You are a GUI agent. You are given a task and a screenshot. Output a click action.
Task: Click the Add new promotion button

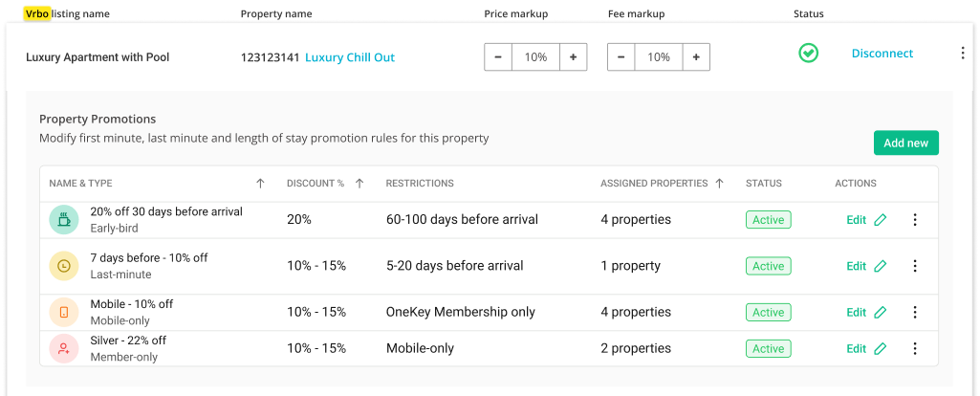905,143
